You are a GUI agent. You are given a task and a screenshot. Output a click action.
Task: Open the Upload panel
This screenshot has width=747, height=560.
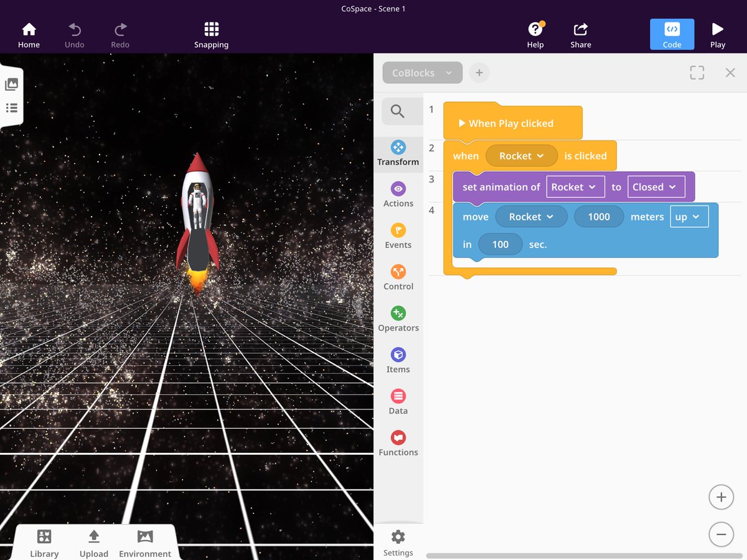(94, 543)
